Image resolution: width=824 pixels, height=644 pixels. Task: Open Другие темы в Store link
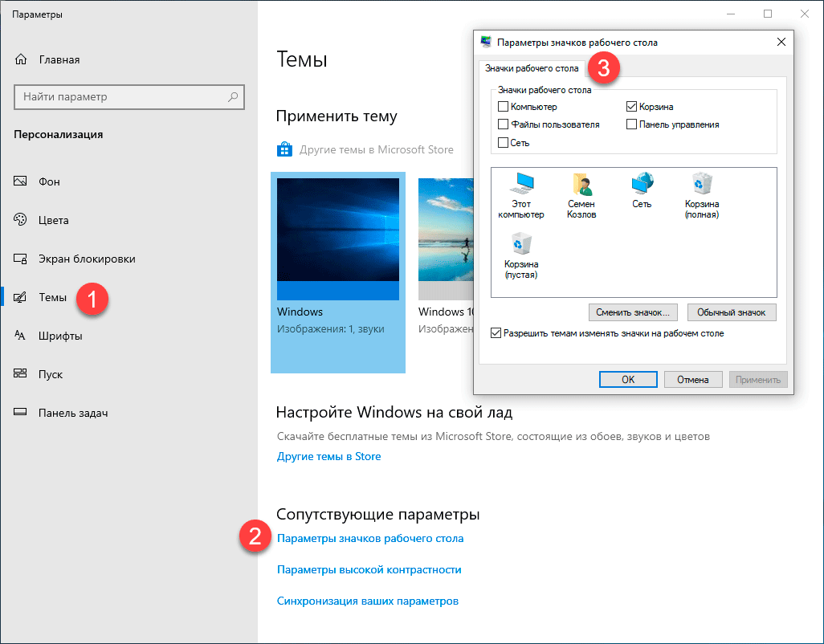[329, 456]
